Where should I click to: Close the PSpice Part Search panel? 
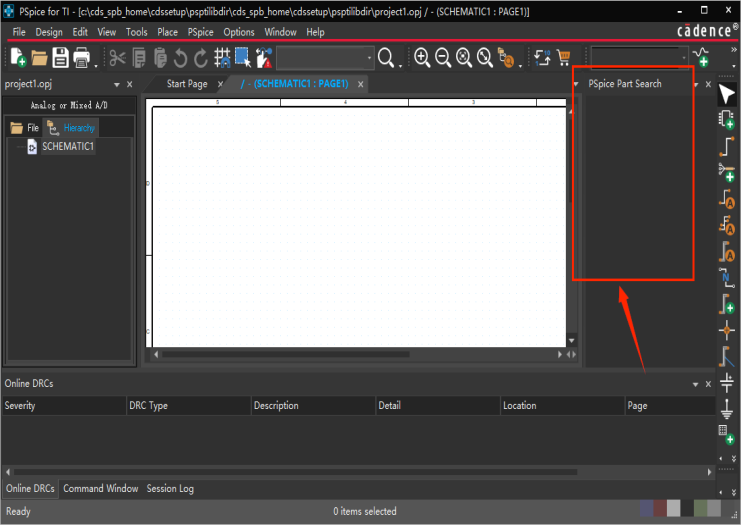click(708, 85)
